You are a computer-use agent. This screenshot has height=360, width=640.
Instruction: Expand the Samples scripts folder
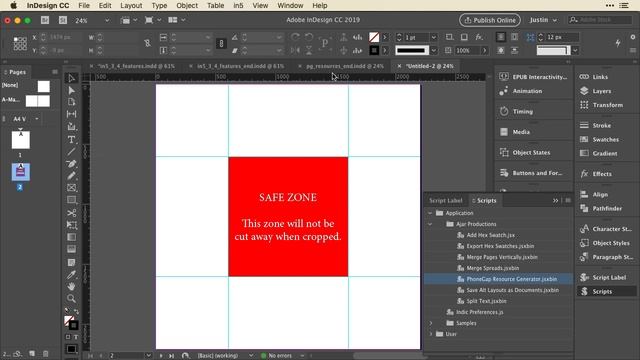click(431, 323)
